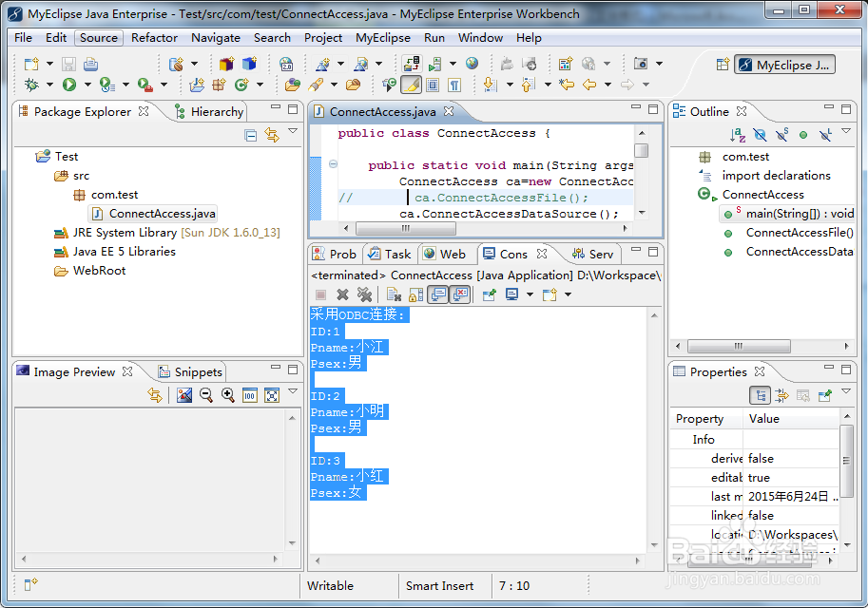Remove all terminated launches in Console

pyautogui.click(x=366, y=294)
